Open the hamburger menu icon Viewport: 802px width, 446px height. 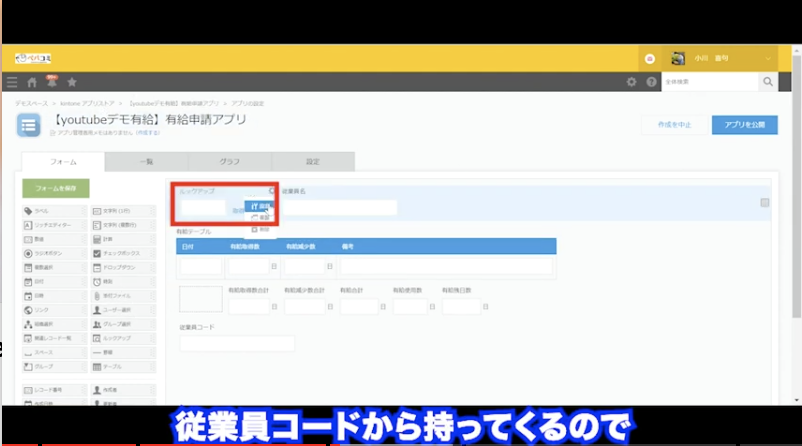pos(12,81)
